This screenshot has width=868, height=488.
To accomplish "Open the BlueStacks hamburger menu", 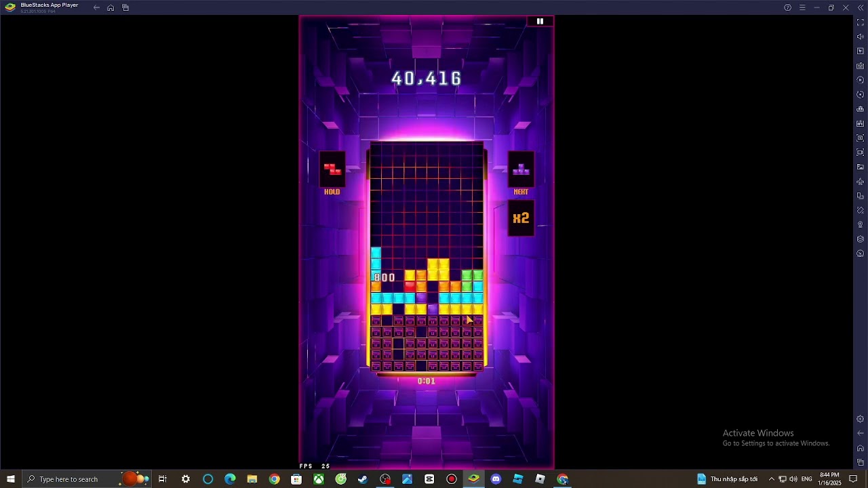I will point(802,7).
